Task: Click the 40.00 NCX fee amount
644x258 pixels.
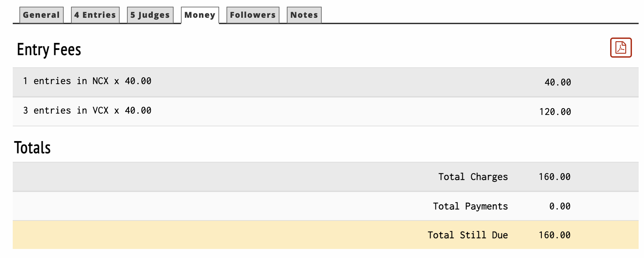Action: [558, 82]
